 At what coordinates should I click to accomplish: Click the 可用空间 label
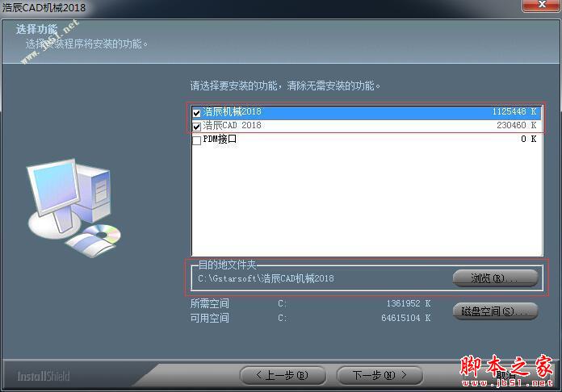(210, 318)
